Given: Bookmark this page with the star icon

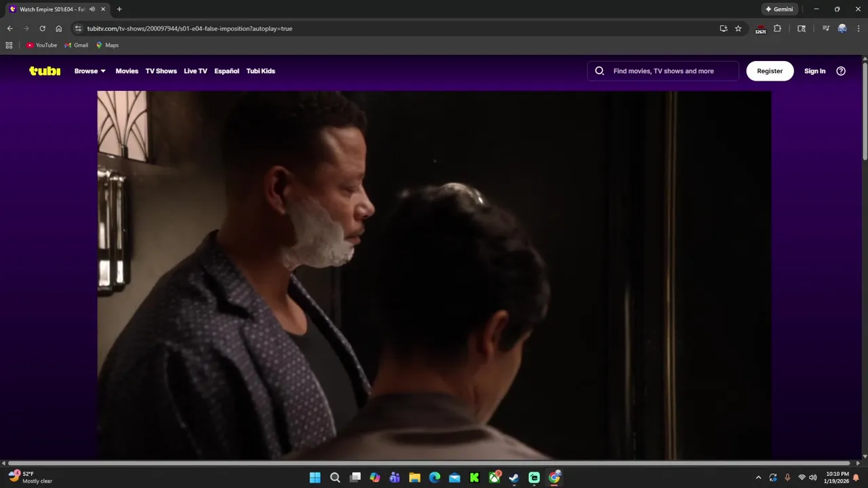Looking at the screenshot, I should click(x=738, y=28).
